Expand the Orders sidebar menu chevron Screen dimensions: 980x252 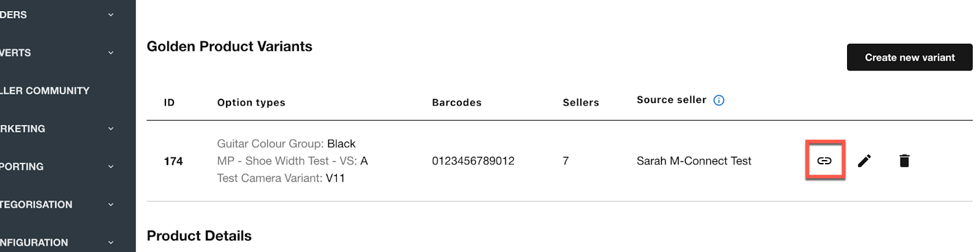coord(111,15)
